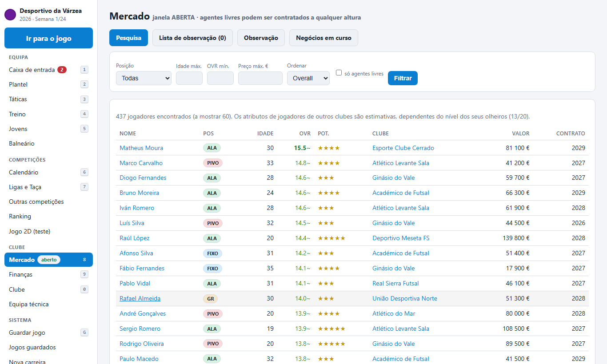
Task: Open Finanças in the sidebar
Action: (x=48, y=274)
